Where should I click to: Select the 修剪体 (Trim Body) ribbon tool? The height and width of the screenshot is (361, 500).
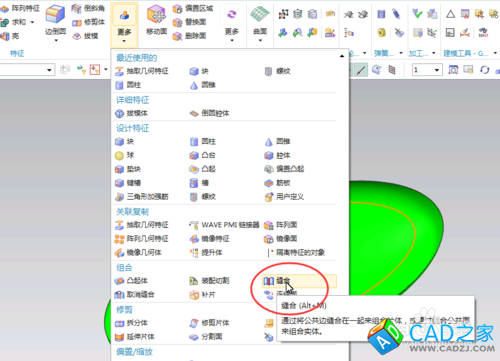[x=88, y=22]
